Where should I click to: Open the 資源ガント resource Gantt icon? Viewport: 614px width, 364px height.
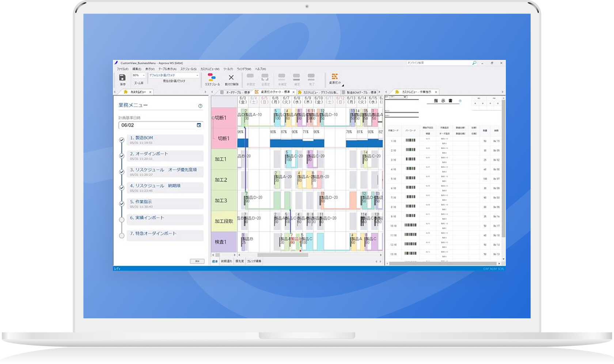coord(334,76)
